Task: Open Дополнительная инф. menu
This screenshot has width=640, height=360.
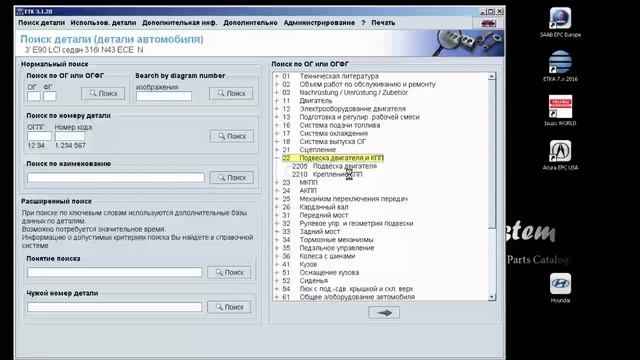Action: pyautogui.click(x=180, y=23)
